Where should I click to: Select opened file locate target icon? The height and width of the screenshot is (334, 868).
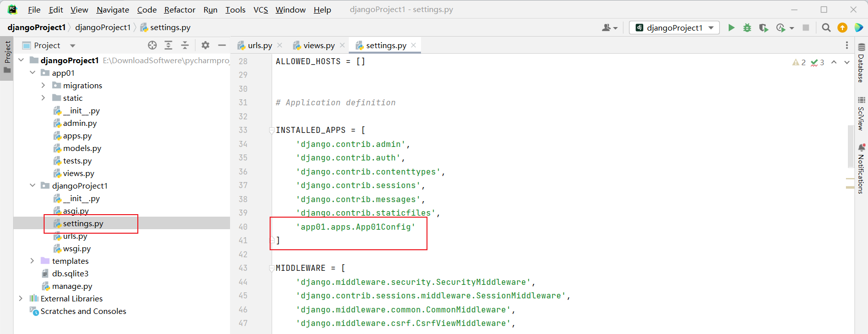tap(152, 45)
